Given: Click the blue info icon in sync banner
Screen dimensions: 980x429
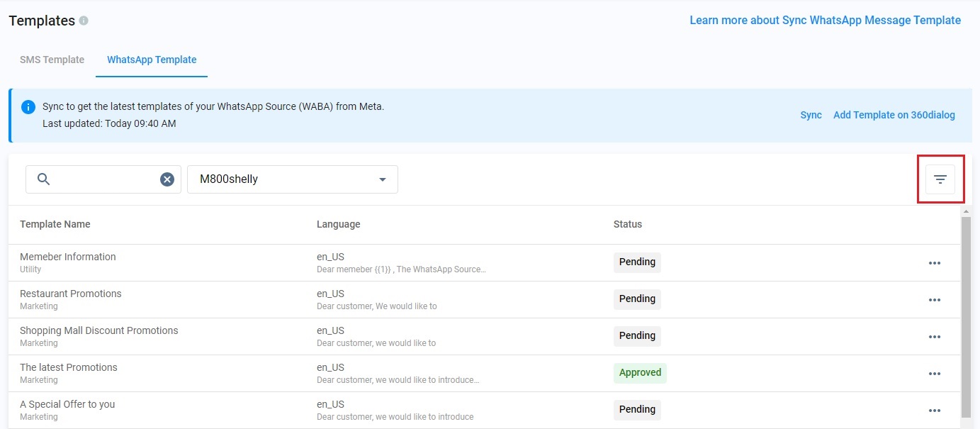Looking at the screenshot, I should click(x=28, y=107).
